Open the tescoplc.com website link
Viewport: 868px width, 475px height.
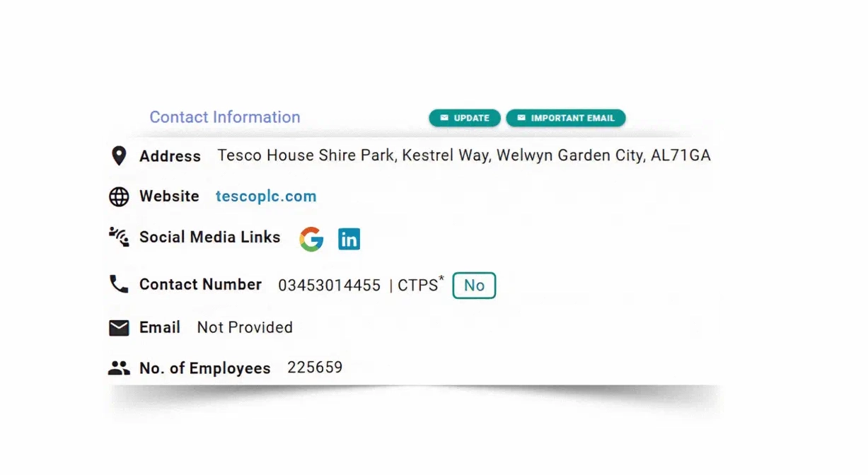tap(266, 197)
